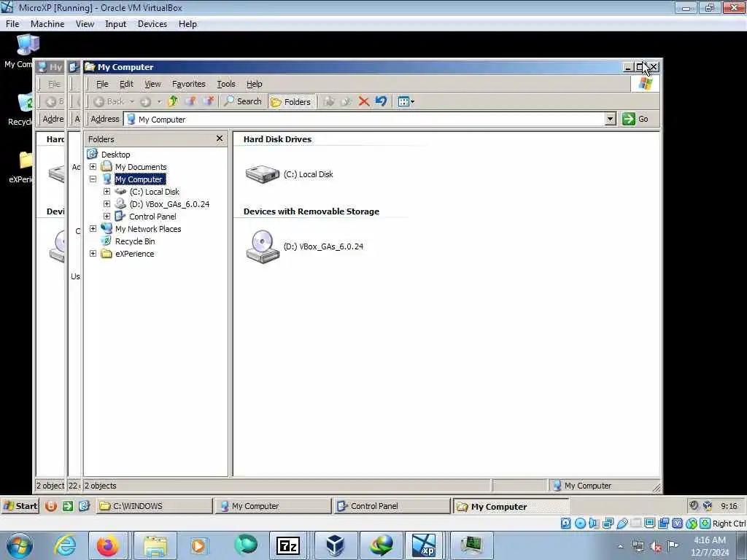The height and width of the screenshot is (560, 747).
Task: Click the XP tray clock 9:16
Action: point(729,506)
